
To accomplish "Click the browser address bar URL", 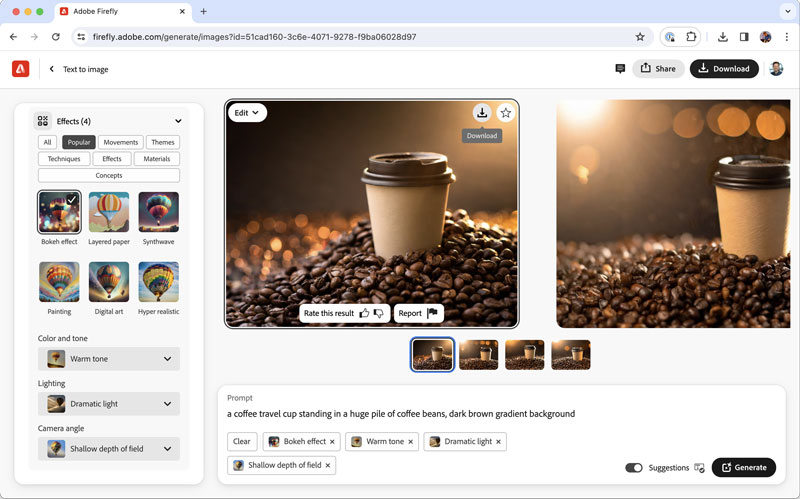I will [255, 37].
